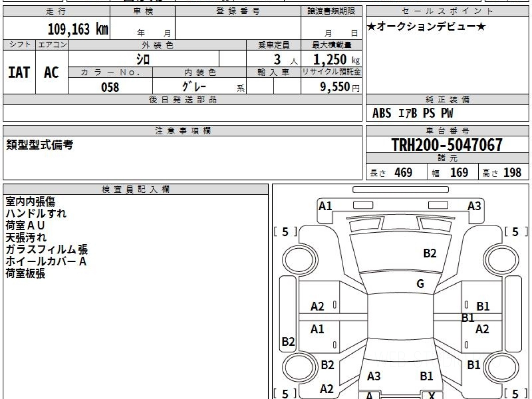Select the mileage value 109,163 km
The image size is (532, 399).
[x=78, y=29]
